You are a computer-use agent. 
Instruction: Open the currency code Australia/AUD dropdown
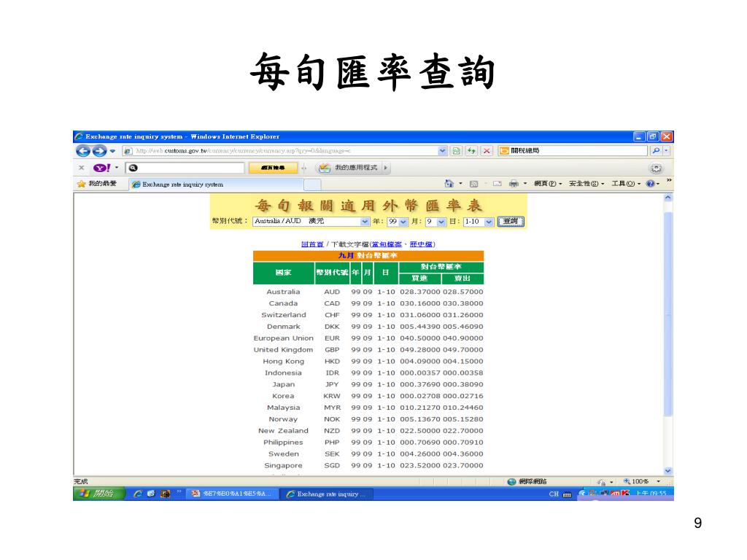click(x=311, y=222)
